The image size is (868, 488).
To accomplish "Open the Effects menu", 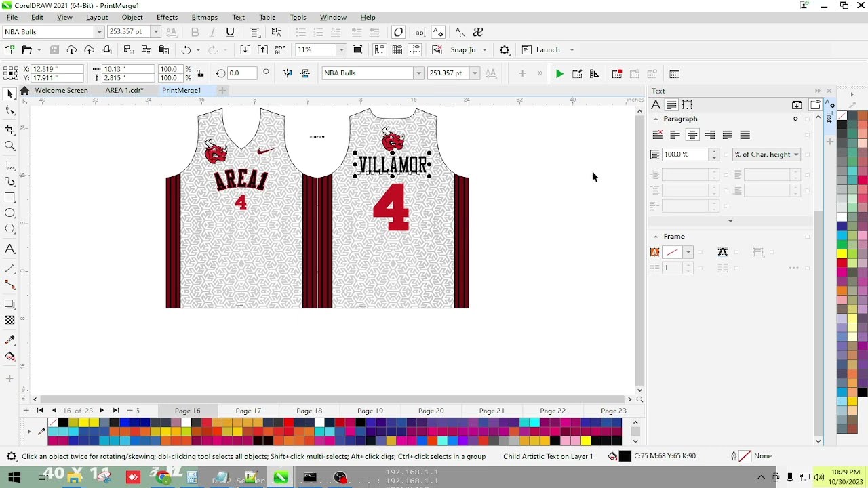I will 167,17.
